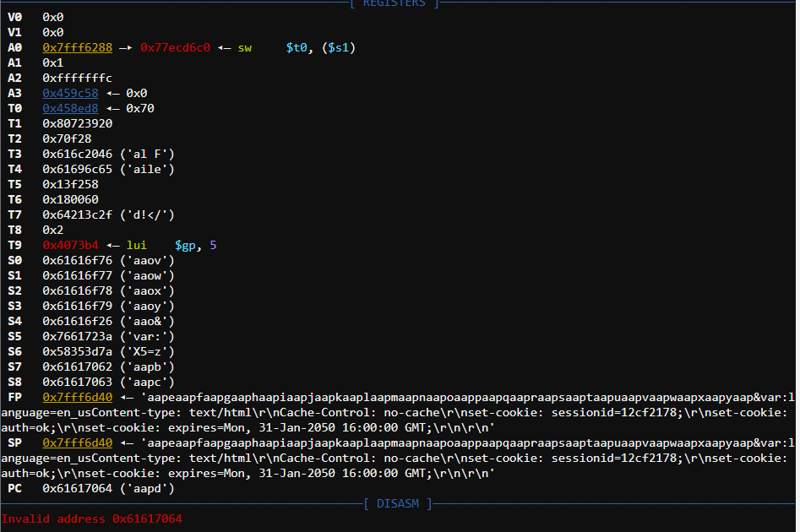Click the SP register label
800x532 pixels.
click(x=15, y=442)
